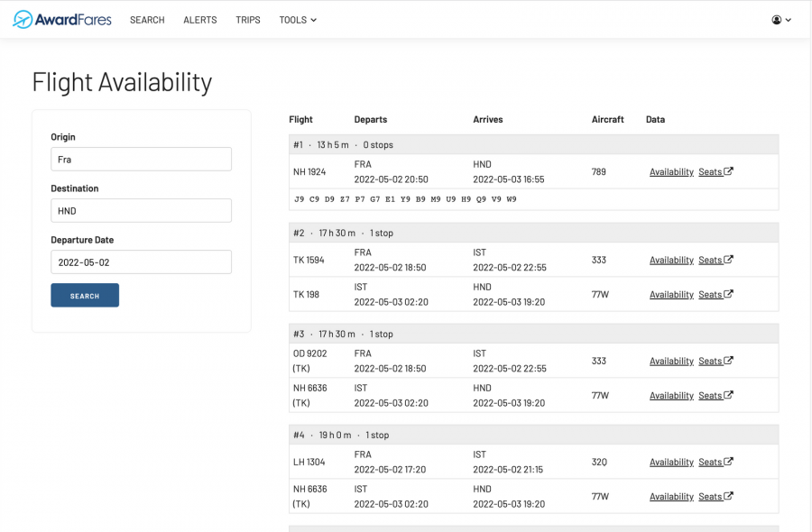Open Seats external link for OD 9202
This screenshot has height=532, width=812.
(x=715, y=362)
